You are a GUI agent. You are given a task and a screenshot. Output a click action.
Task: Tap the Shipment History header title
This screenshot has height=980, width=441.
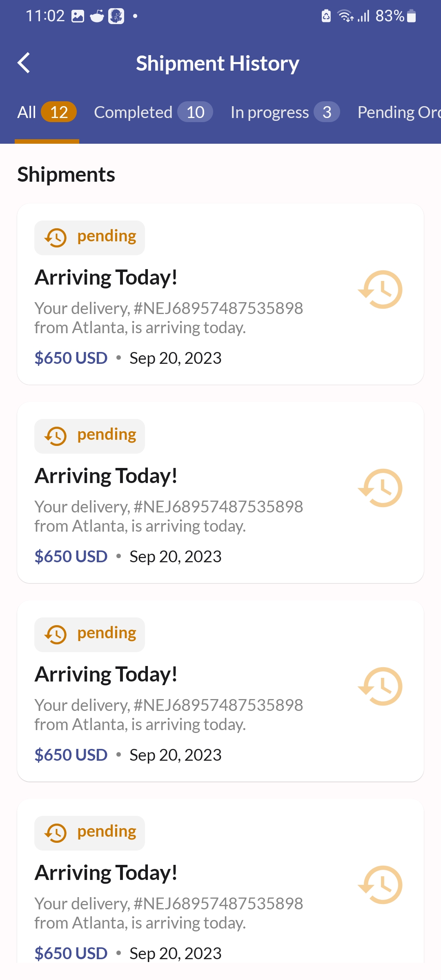tap(218, 63)
